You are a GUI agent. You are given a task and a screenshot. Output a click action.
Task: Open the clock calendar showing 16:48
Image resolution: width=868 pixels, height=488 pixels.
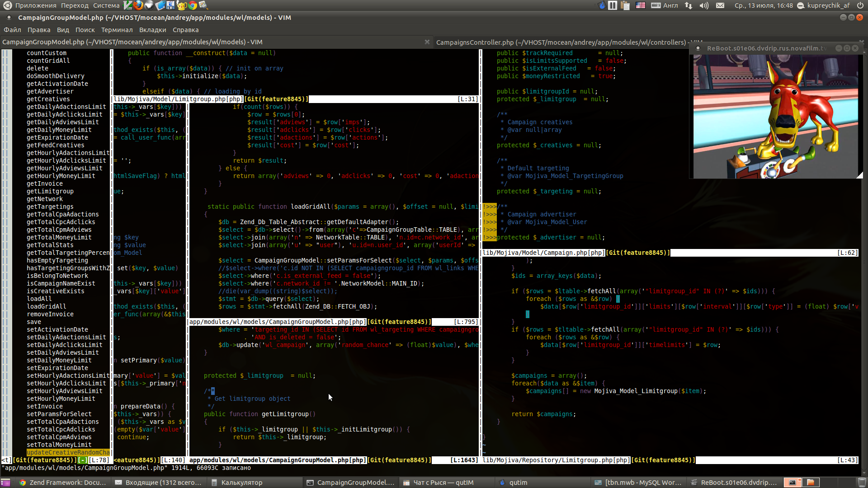point(764,5)
